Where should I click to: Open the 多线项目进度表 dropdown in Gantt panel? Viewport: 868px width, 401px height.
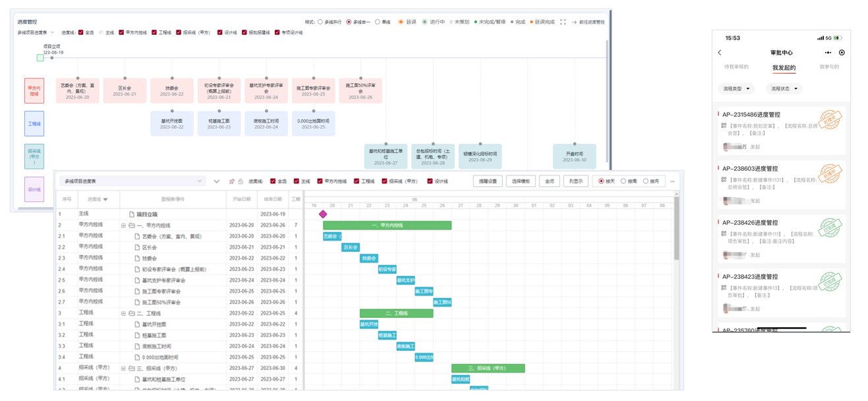click(x=132, y=181)
